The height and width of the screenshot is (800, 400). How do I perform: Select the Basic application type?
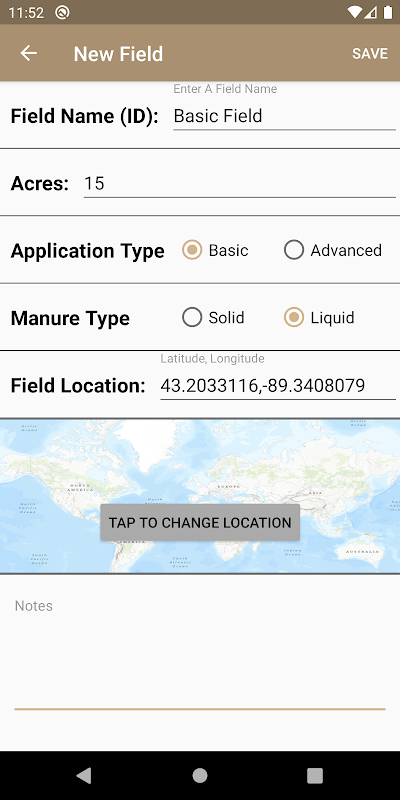(x=215, y=250)
